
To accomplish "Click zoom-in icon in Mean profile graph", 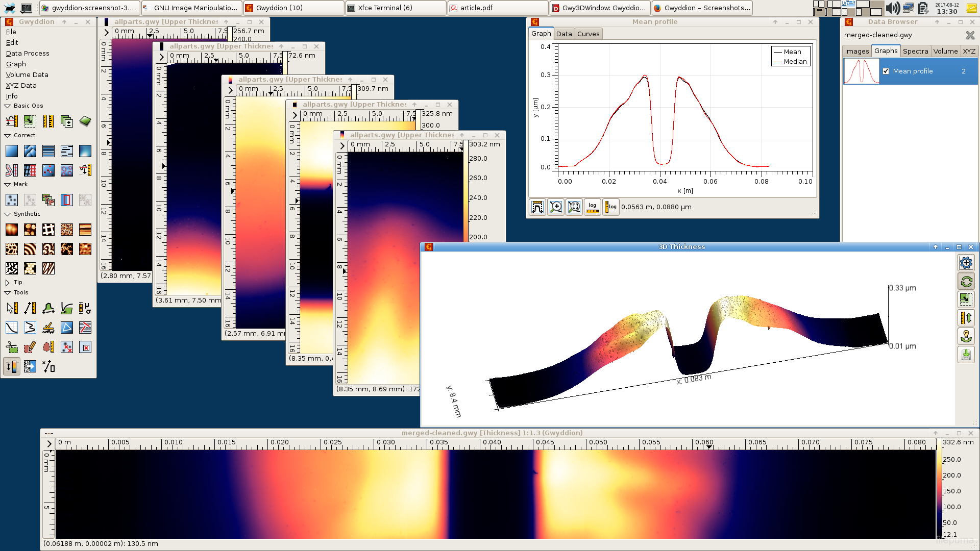I will pyautogui.click(x=555, y=207).
